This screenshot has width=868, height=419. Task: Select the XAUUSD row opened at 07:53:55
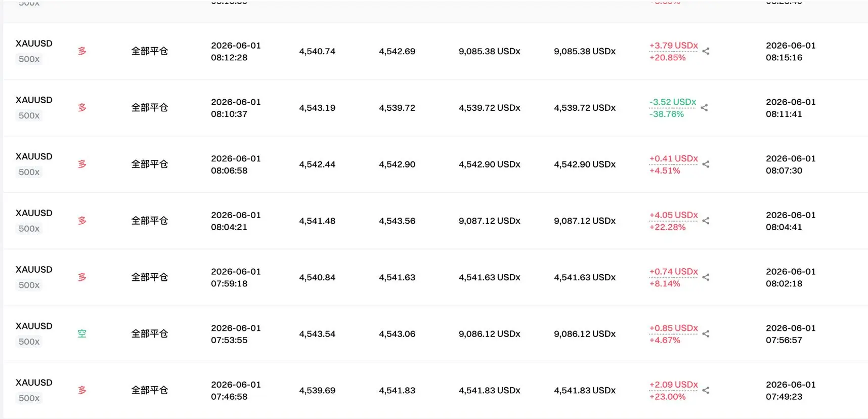pyautogui.click(x=436, y=334)
